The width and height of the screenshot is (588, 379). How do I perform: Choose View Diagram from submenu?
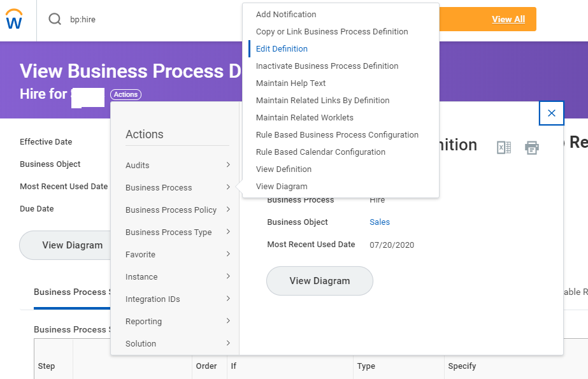pyautogui.click(x=282, y=186)
